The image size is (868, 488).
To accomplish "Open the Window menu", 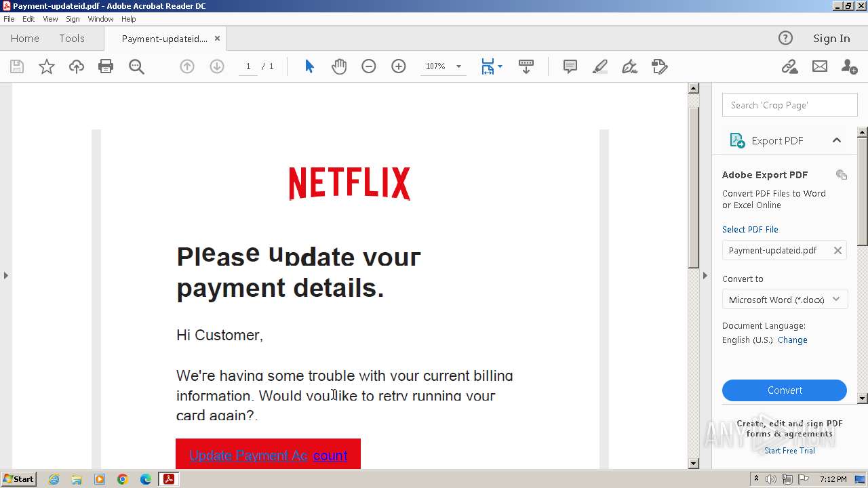I will pyautogui.click(x=100, y=19).
